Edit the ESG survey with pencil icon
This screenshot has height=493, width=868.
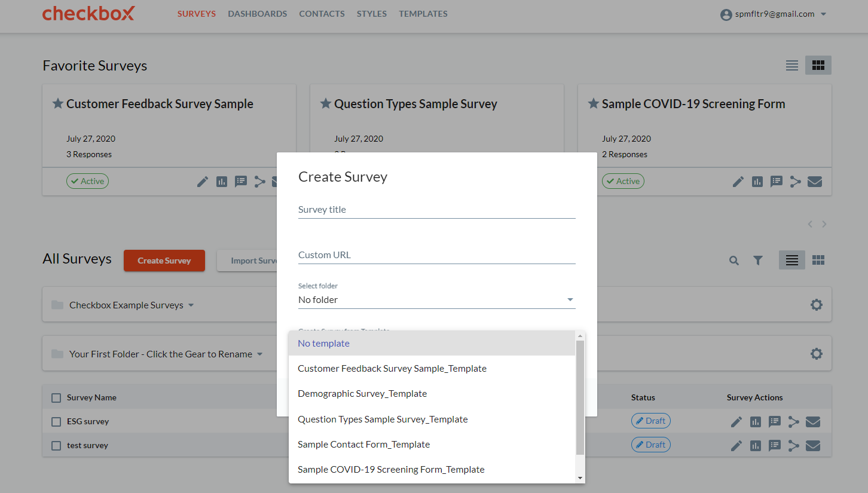pyautogui.click(x=736, y=422)
